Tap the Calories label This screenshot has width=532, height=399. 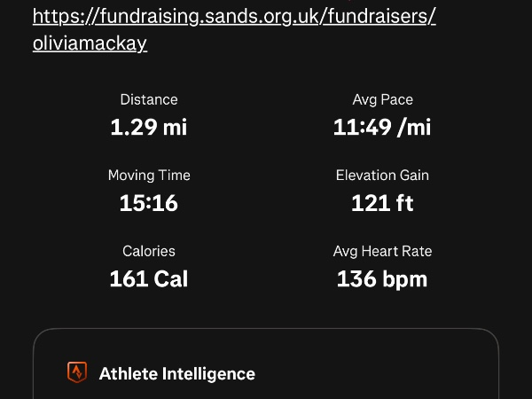click(149, 251)
